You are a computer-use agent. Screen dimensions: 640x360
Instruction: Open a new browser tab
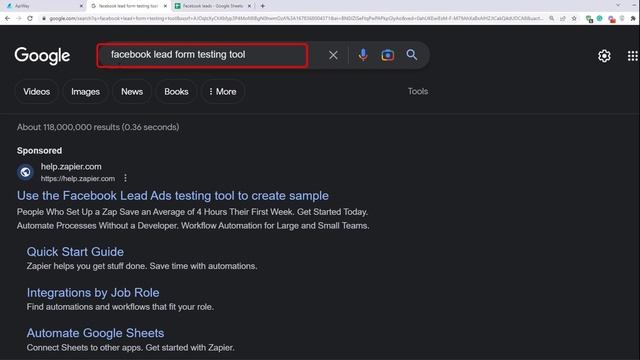pyautogui.click(x=262, y=6)
